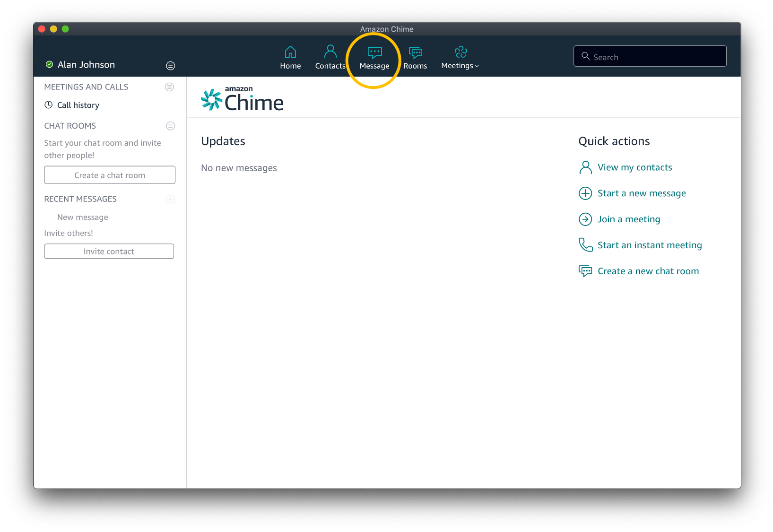Click the Message speech bubble icon

(374, 52)
